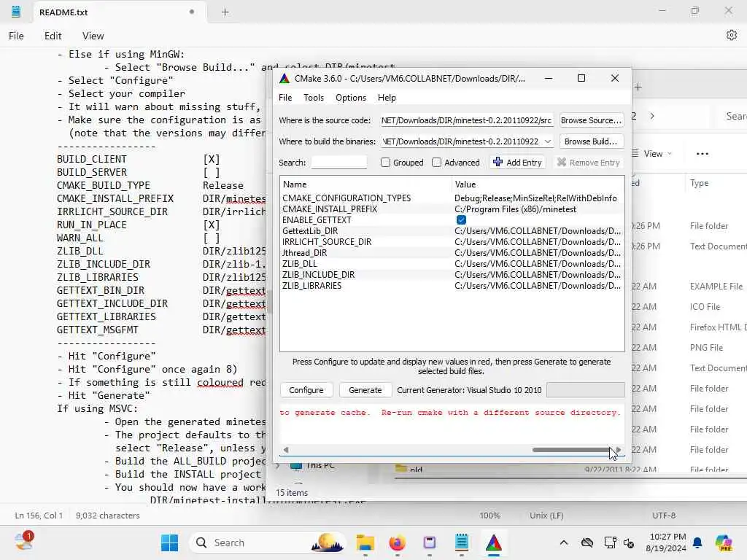Click the Browse Build button
The height and width of the screenshot is (560, 747).
(x=591, y=141)
